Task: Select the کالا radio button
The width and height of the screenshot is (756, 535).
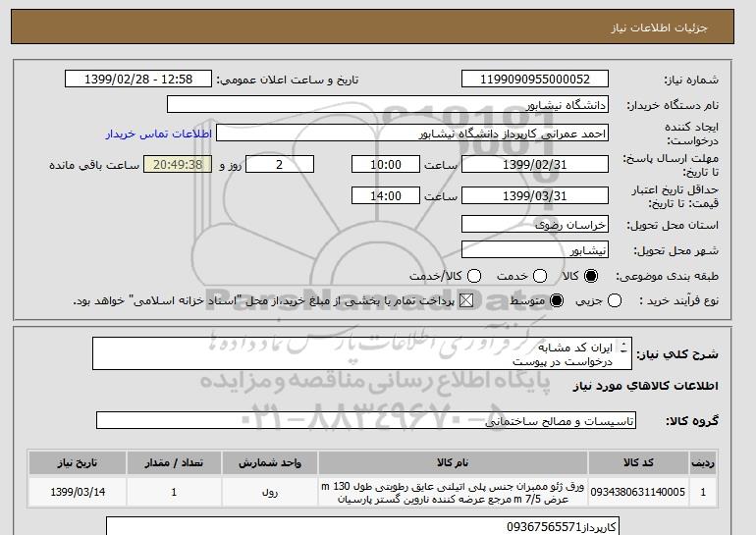Action: (x=591, y=276)
